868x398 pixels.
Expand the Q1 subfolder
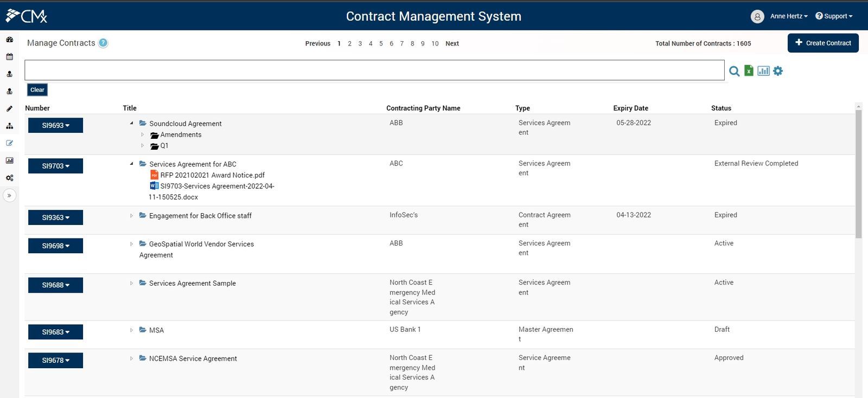143,145
